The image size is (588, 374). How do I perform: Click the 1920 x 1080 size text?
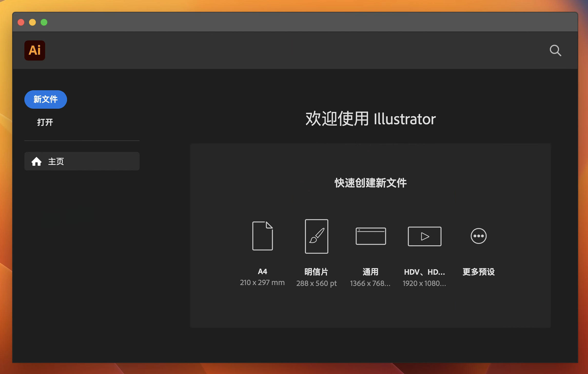[x=424, y=283]
